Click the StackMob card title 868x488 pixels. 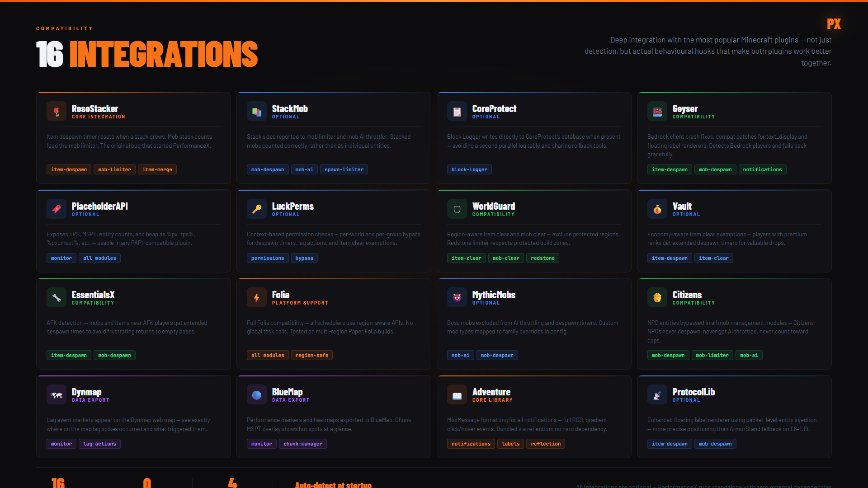290,108
